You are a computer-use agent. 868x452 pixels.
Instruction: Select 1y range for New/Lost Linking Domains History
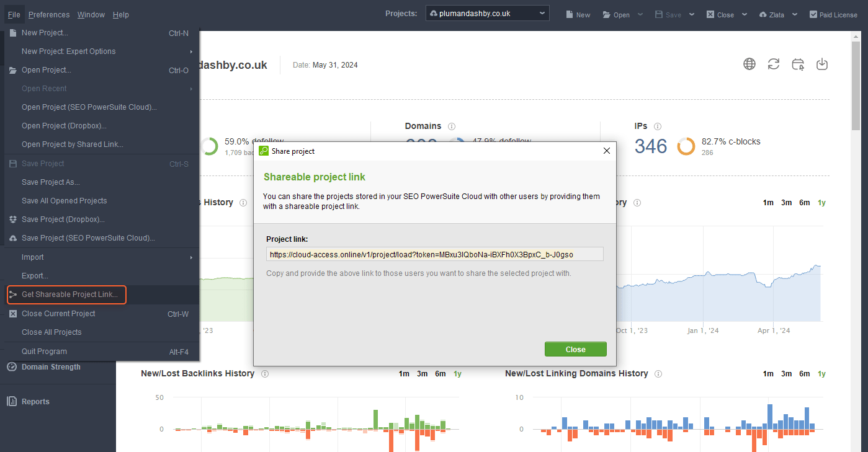click(822, 374)
